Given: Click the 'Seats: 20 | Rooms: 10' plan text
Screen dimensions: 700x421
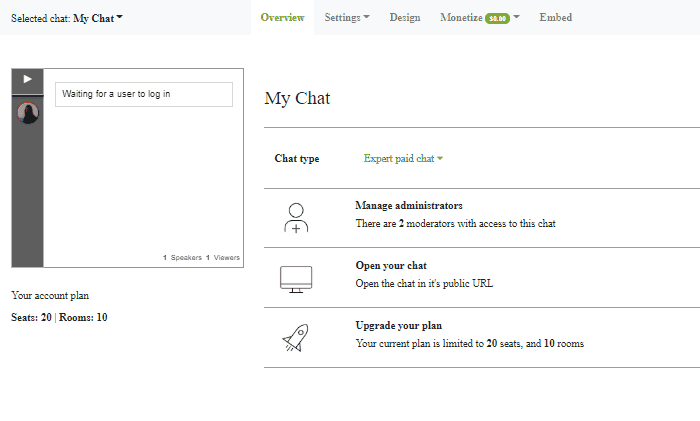Looking at the screenshot, I should (x=59, y=317).
